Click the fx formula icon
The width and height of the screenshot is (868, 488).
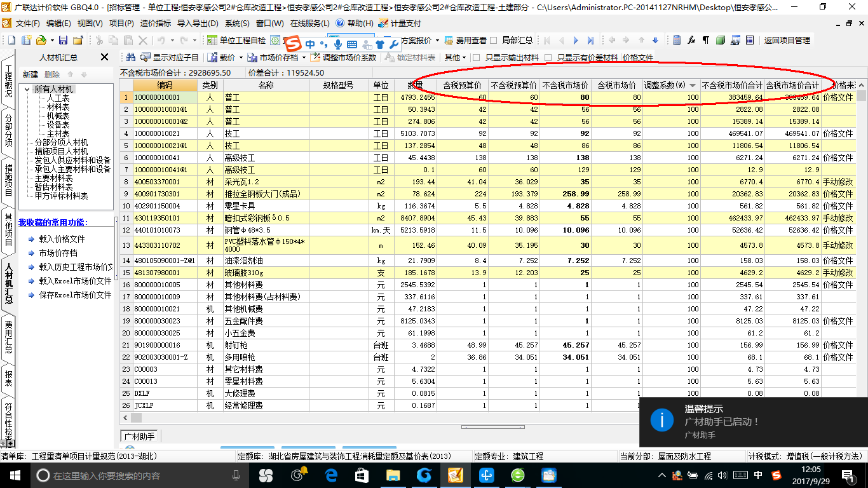point(691,40)
